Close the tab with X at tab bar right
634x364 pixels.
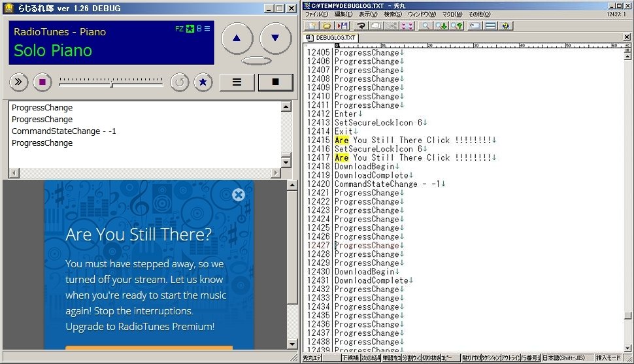coord(627,37)
